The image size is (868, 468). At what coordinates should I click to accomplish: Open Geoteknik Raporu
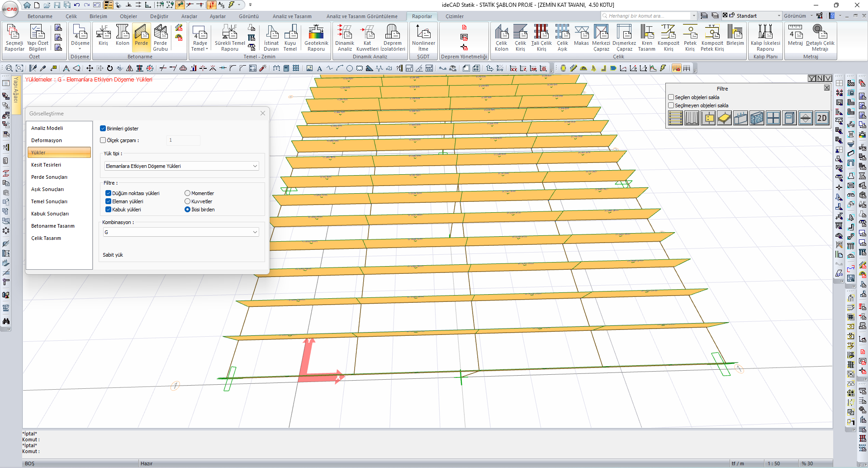316,38
